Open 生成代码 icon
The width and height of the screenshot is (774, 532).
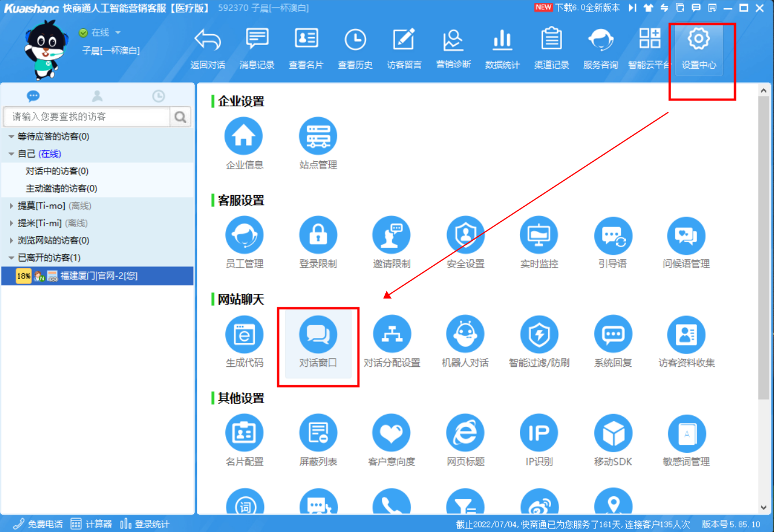click(x=244, y=334)
